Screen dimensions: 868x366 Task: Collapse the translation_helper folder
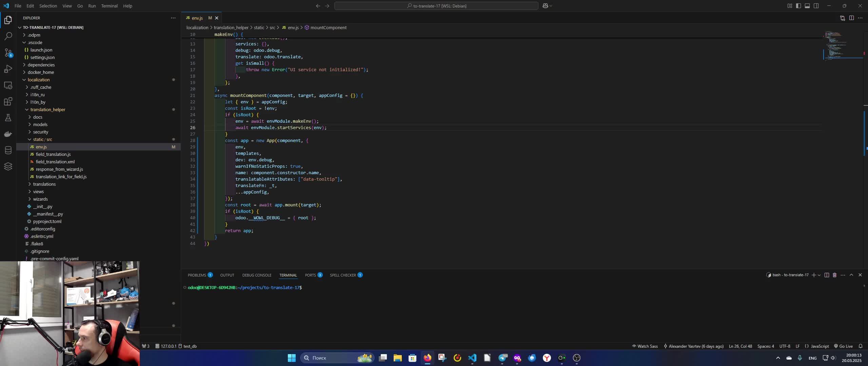pos(47,109)
